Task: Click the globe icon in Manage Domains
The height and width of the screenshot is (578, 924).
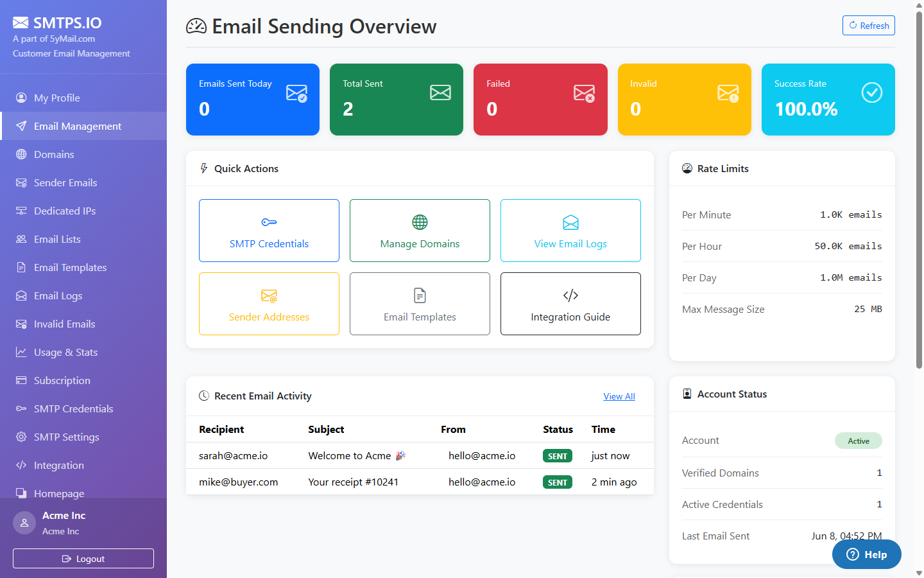Action: click(x=420, y=222)
